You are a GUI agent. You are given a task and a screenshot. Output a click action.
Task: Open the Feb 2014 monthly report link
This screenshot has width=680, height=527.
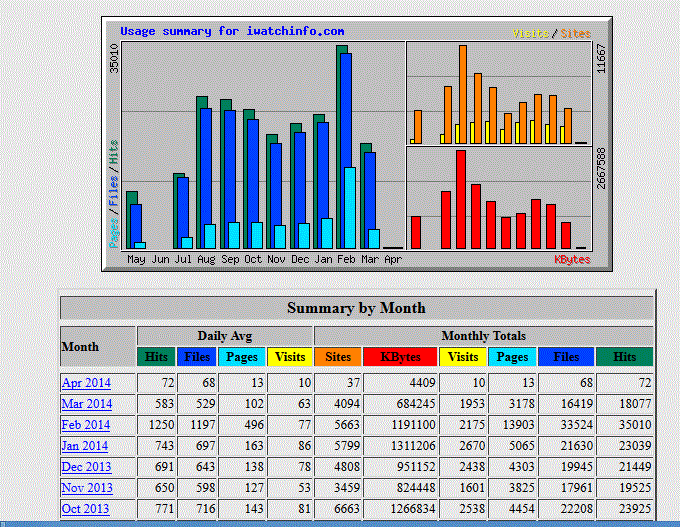(86, 425)
